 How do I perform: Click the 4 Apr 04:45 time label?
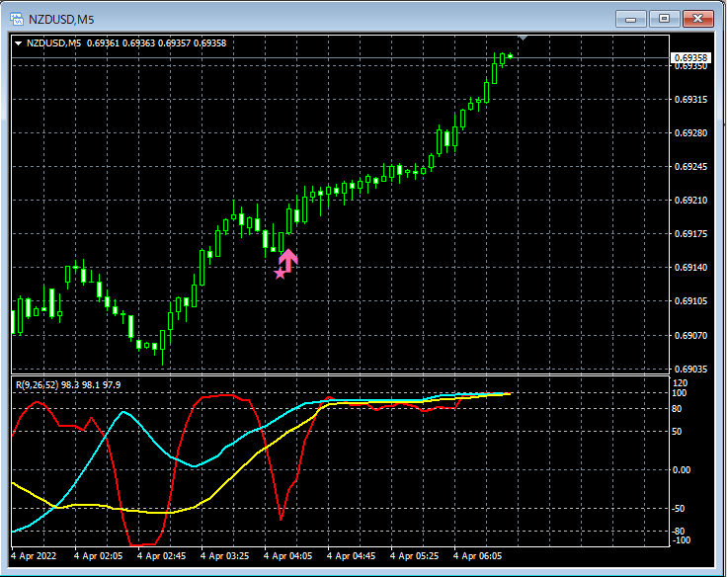[x=351, y=556]
